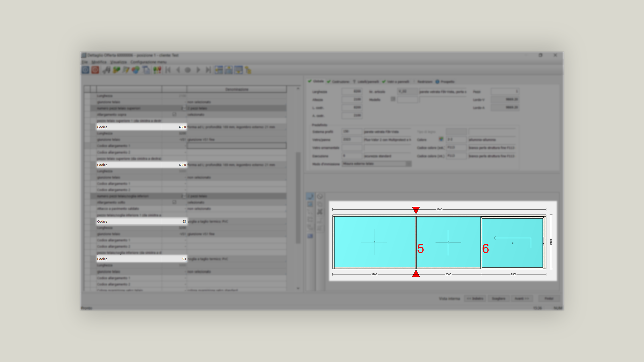
Task: Jump to the first record with the navigation icon
Action: click(168, 70)
